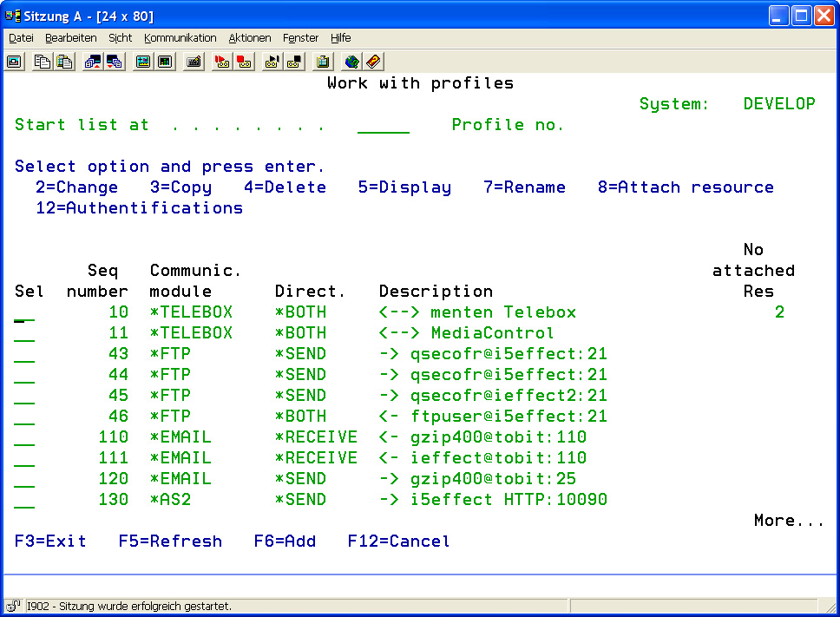Screen dimensions: 840x617
Task: Click the Sel field for sequence 130 (*AS2)
Action: (x=25, y=500)
